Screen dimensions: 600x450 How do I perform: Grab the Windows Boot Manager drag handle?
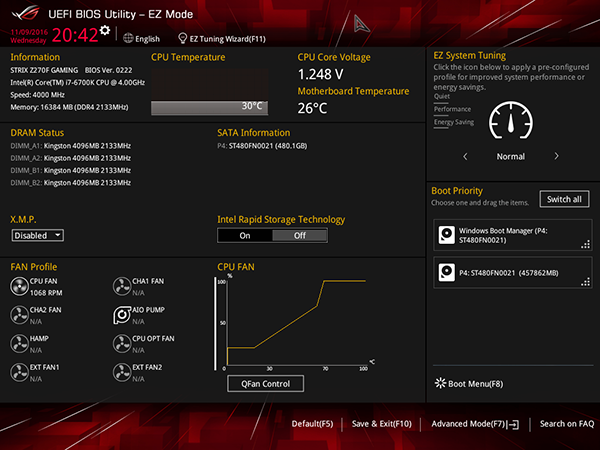point(585,245)
